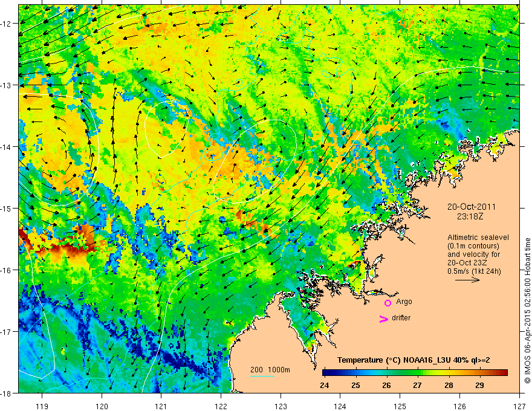Click longitude axis label 123
The width and height of the screenshot is (532, 411).
pyautogui.click(x=281, y=406)
